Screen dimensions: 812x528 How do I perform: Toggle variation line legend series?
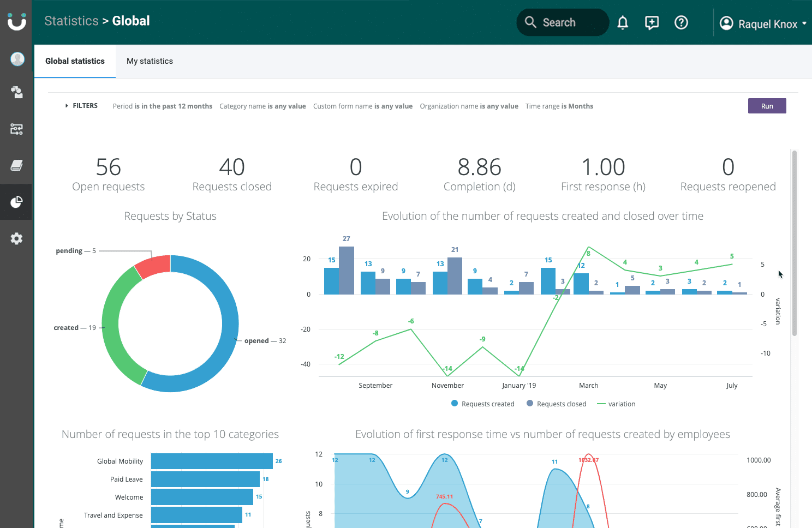click(617, 404)
